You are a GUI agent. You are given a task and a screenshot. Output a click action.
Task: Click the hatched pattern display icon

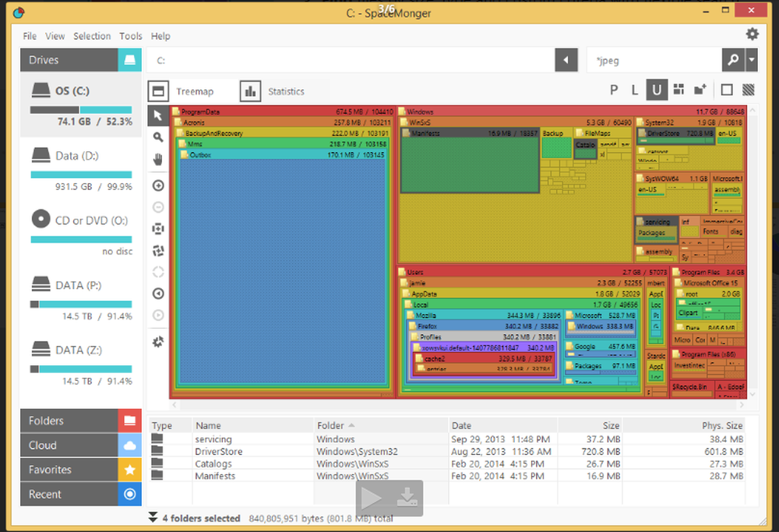pos(748,90)
